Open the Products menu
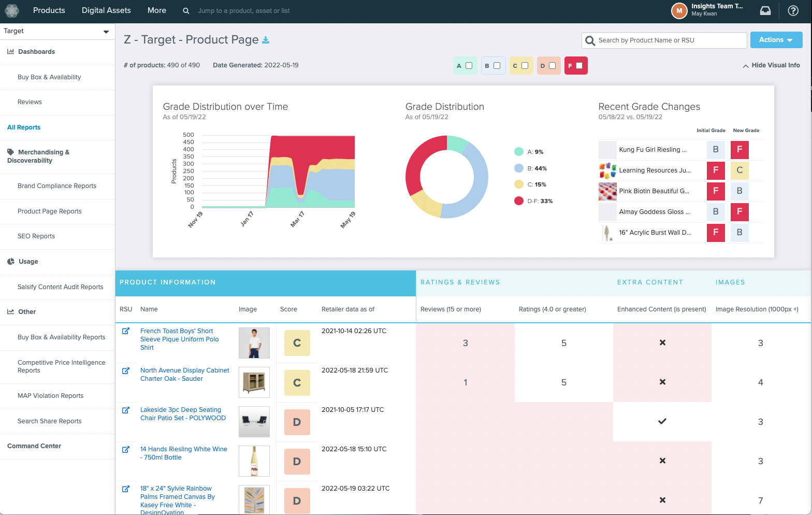This screenshot has height=515, width=812. coord(49,10)
